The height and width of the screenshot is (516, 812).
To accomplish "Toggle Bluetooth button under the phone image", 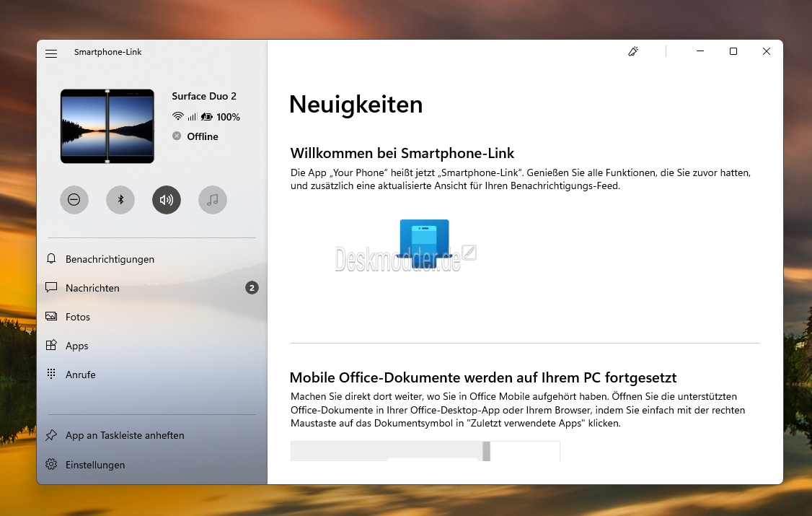I will tap(120, 199).
